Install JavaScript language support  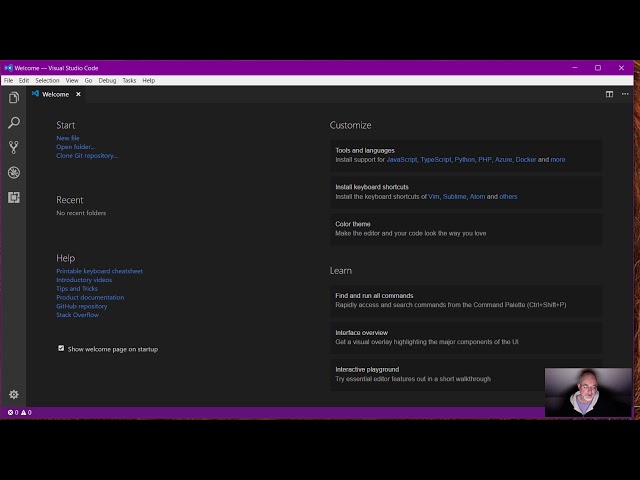point(402,160)
